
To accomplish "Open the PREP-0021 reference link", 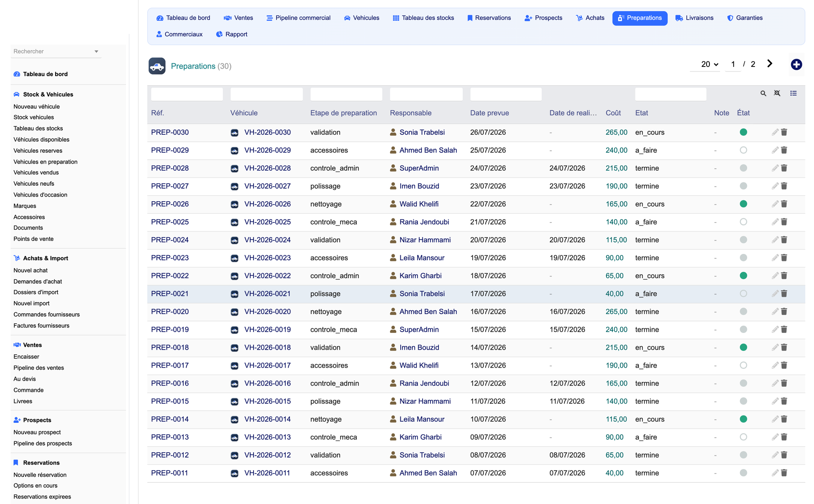I will (x=169, y=294).
